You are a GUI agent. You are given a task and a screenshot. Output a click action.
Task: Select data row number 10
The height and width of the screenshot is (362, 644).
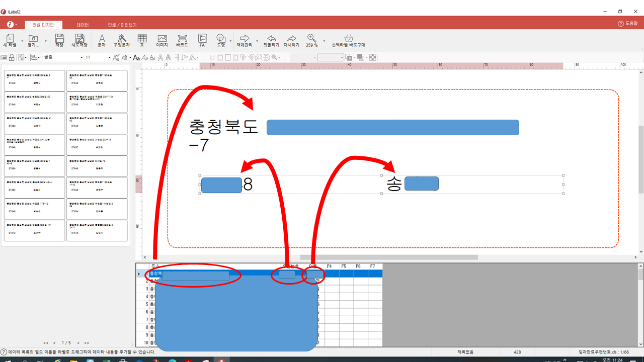click(142, 342)
